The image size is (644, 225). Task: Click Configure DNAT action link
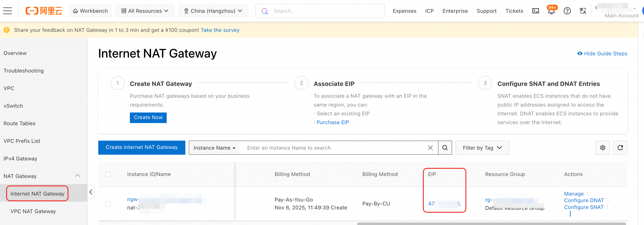click(x=584, y=200)
